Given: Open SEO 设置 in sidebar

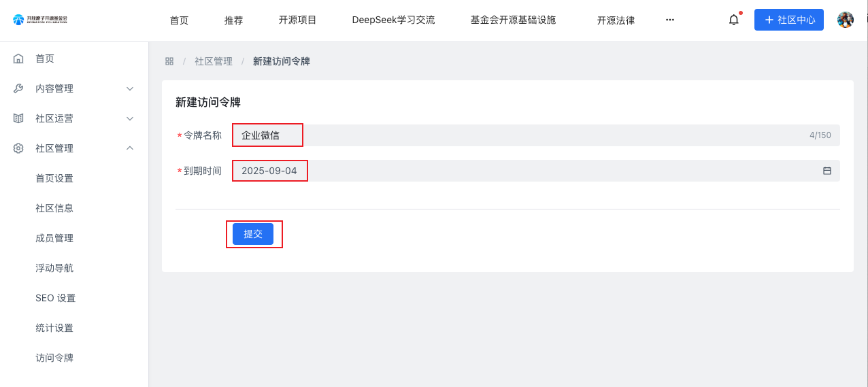Looking at the screenshot, I should click(55, 298).
